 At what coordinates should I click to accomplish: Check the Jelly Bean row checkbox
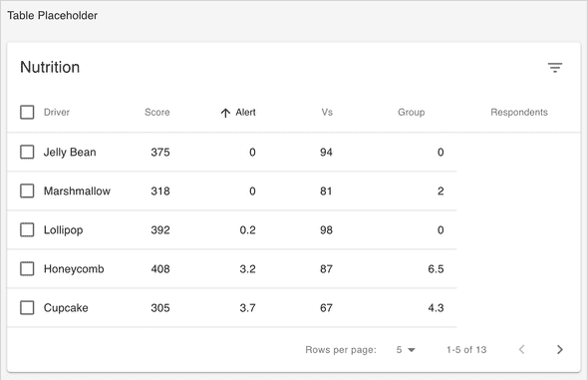(x=27, y=152)
